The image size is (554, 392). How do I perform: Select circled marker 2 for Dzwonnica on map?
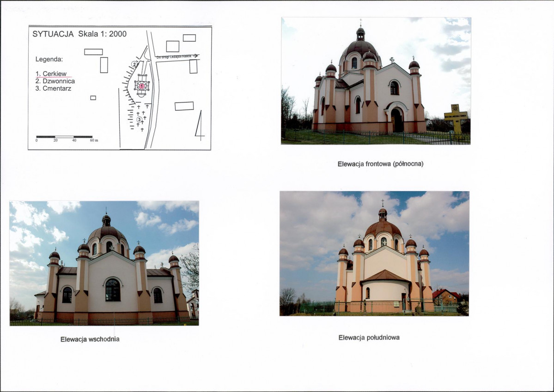point(134,64)
